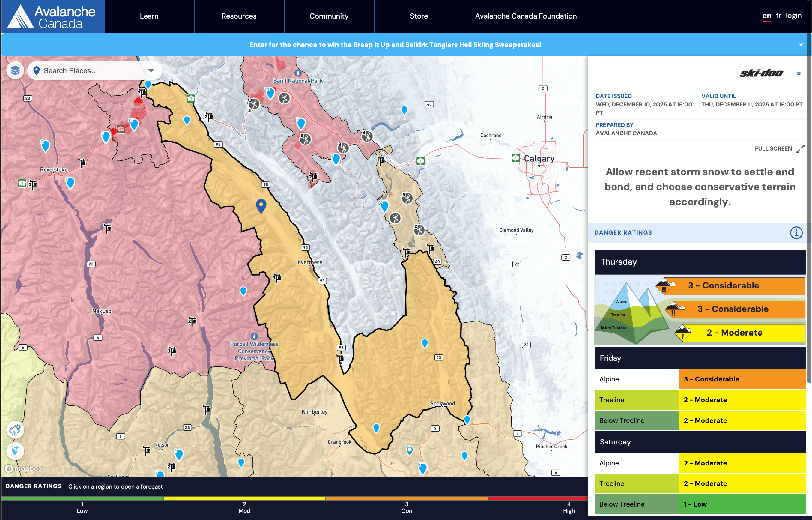Click the login link

click(793, 16)
